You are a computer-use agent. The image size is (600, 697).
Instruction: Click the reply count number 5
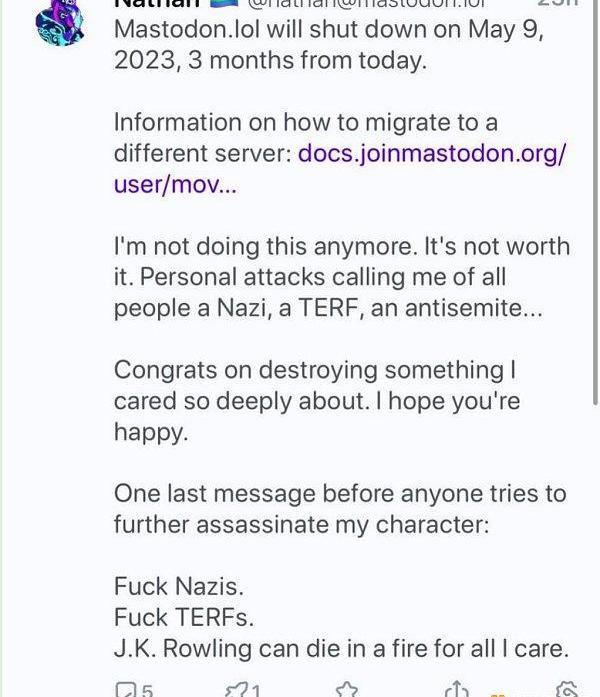point(147,690)
